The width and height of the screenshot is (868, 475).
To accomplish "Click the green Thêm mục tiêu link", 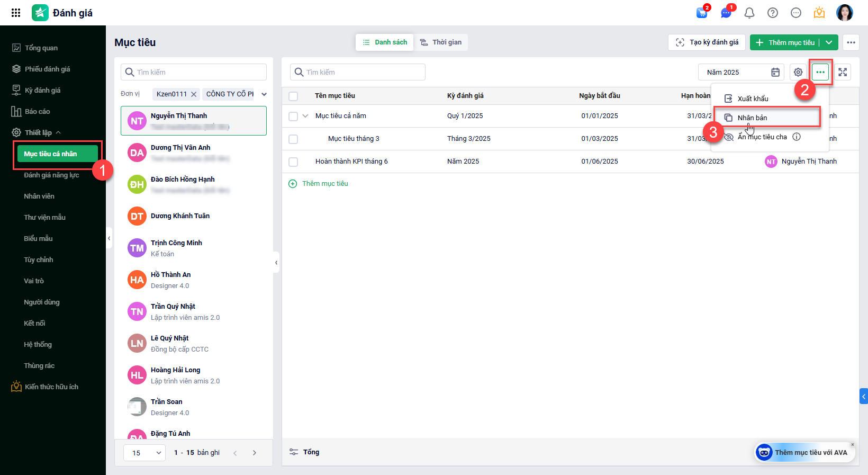I will coord(325,184).
